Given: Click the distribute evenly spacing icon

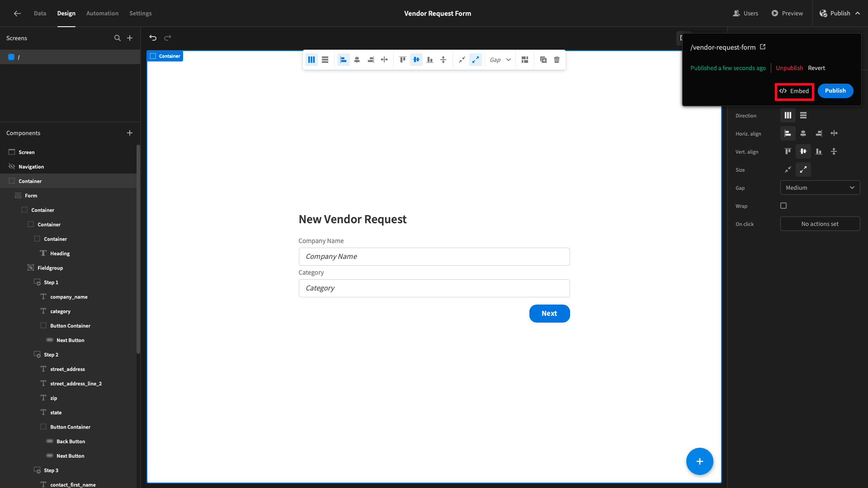Looking at the screenshot, I should pyautogui.click(x=385, y=60).
